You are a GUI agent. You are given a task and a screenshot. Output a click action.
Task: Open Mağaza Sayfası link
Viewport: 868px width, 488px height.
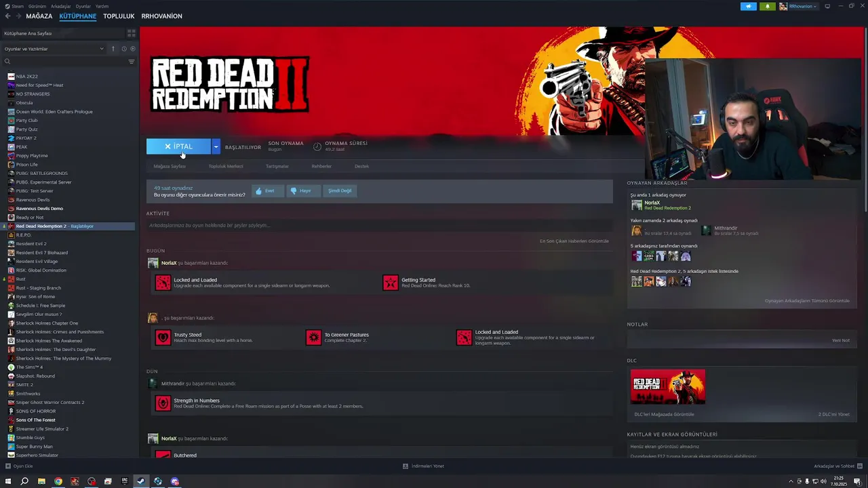[x=170, y=166]
